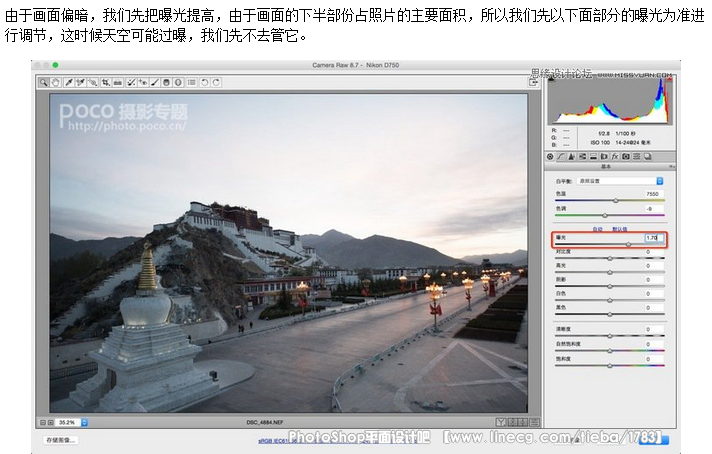
Task: Click the 黑色 blacks slider handle
Action: (x=610, y=314)
